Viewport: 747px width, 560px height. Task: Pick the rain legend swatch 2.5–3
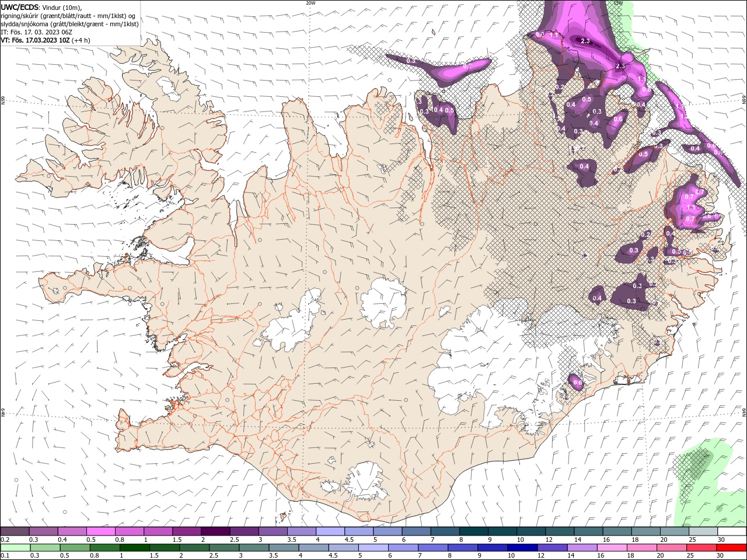pyautogui.click(x=224, y=548)
